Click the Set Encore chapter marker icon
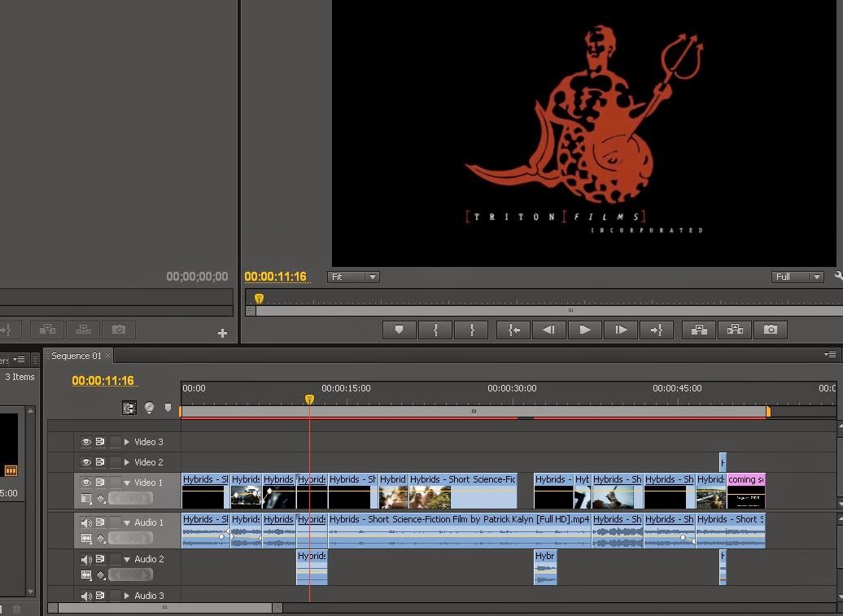This screenshot has height=616, width=843. pyautogui.click(x=149, y=408)
